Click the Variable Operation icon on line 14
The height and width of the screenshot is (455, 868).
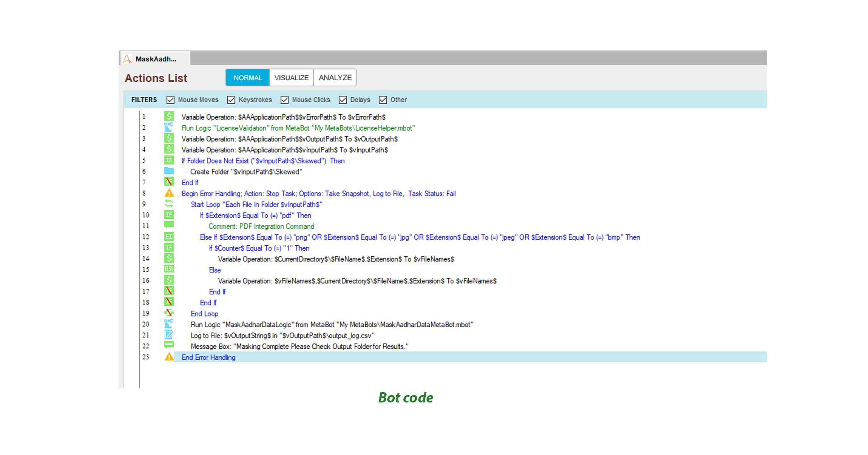coord(169,259)
